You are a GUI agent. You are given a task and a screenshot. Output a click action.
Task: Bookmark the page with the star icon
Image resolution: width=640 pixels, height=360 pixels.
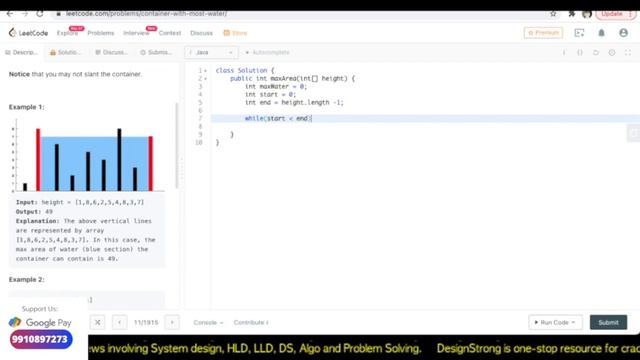point(553,13)
